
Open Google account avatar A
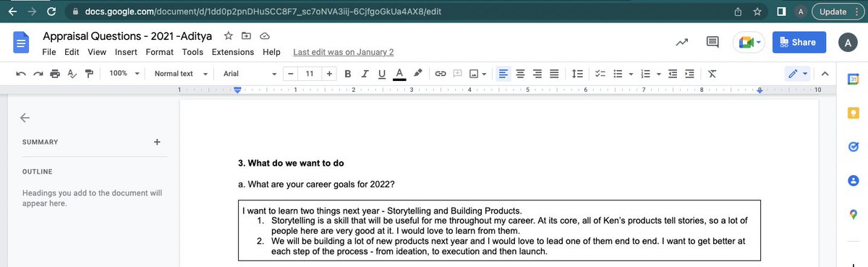847,43
